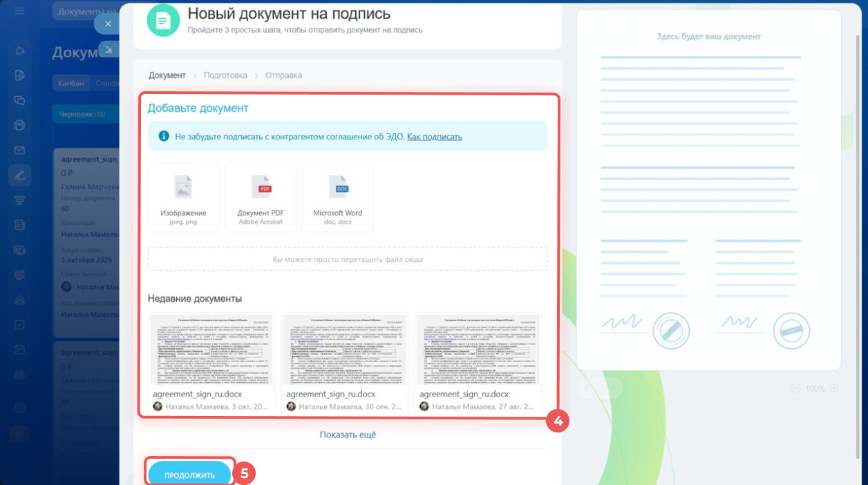Choose the Изображение jpeg/png upload tile
The image size is (868, 485).
pyautogui.click(x=183, y=198)
